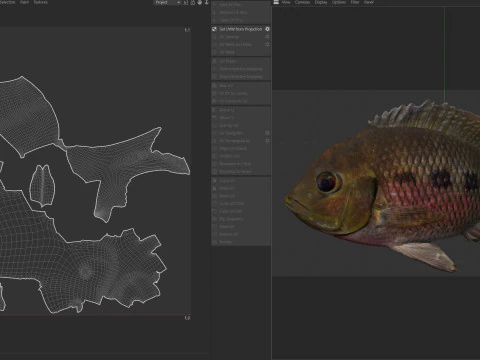Open the Project dropdown in the top toolbar

click(167, 2)
